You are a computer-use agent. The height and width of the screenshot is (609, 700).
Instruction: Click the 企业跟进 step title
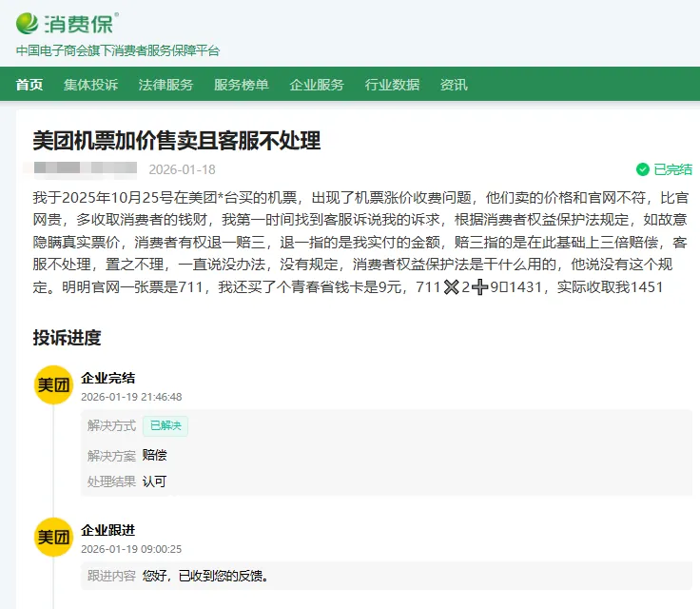coord(108,530)
